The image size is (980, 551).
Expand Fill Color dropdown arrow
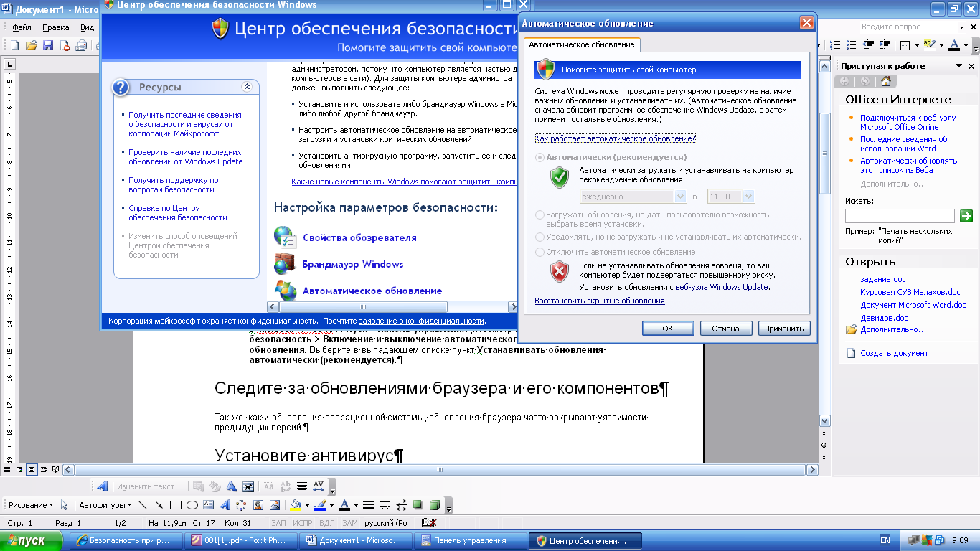[307, 505]
